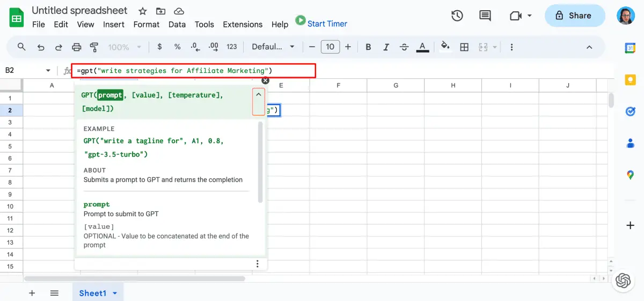Open the comments panel icon

pyautogui.click(x=485, y=16)
